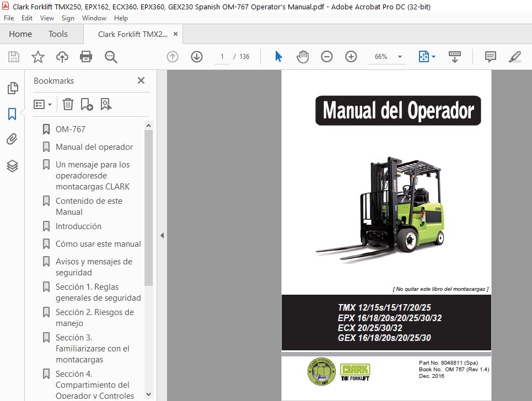
Task: Click the bookmarks panel scrollbar thumb
Action: click(x=148, y=208)
